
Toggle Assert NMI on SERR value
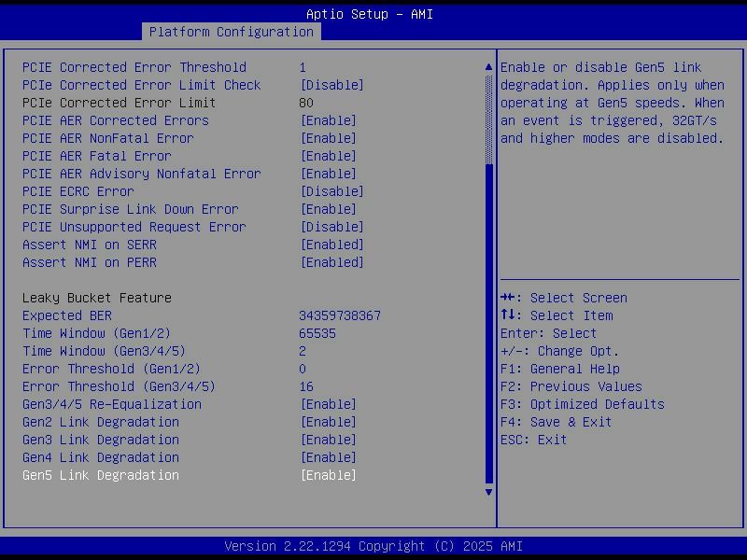pyautogui.click(x=332, y=245)
